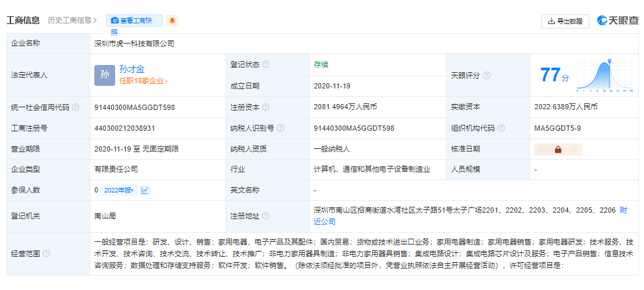Select credit code 91440300MA5GGDT598 in 统一社会信用代码 row
This screenshot has height=290, width=644.
point(135,107)
